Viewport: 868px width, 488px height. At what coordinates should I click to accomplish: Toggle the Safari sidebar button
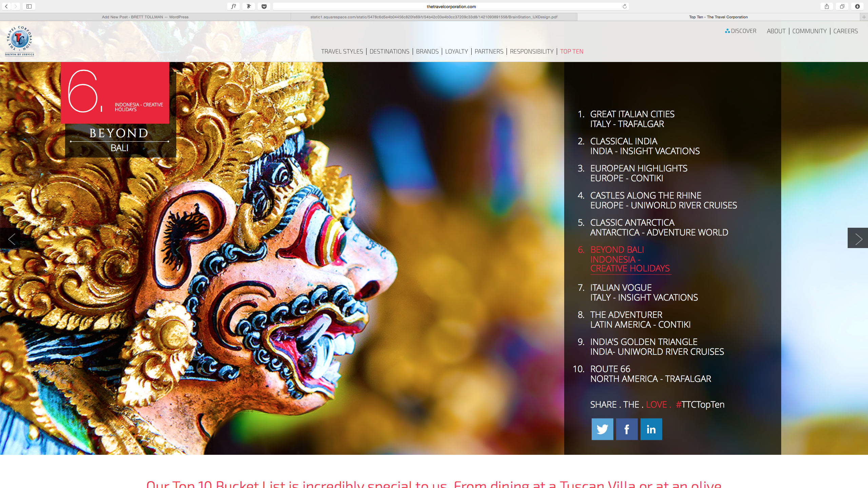coord(29,6)
